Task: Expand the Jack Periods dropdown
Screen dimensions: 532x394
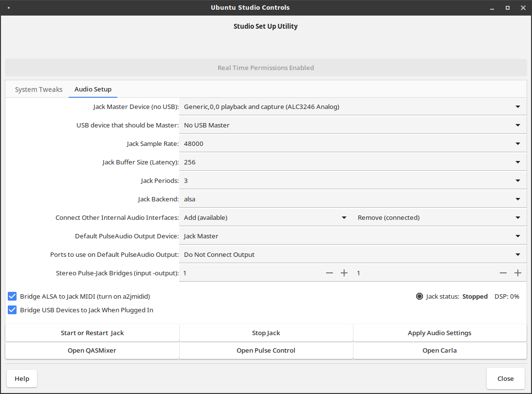Action: click(x=352, y=180)
